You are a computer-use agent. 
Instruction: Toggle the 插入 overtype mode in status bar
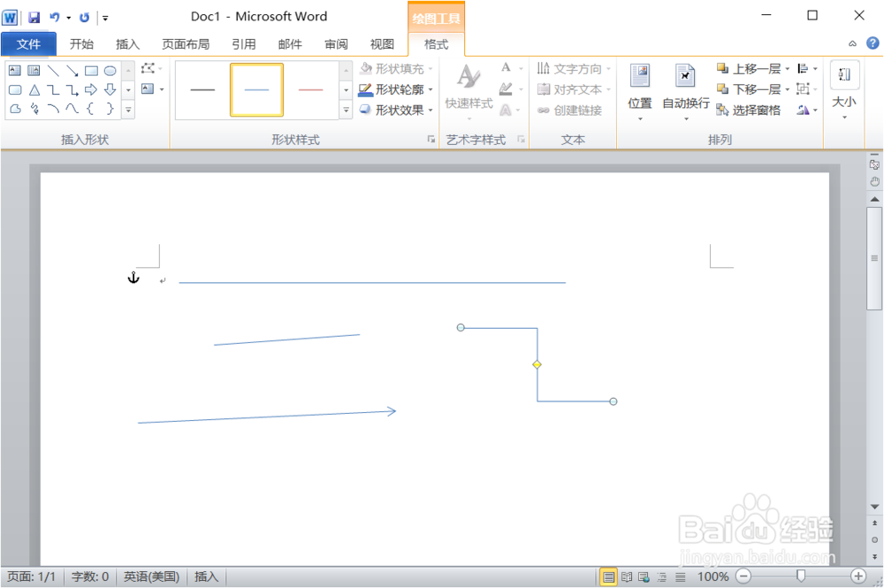tap(206, 576)
